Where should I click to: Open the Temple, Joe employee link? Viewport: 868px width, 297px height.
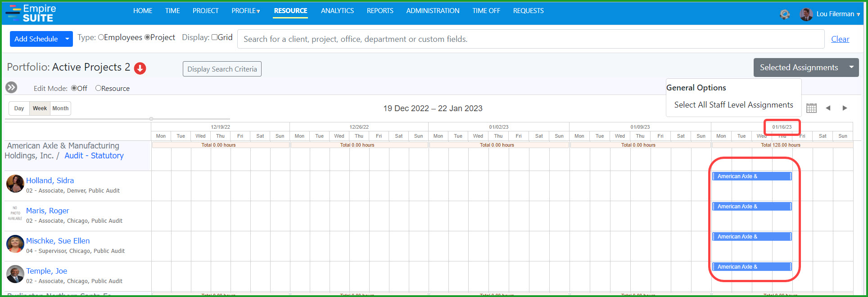tap(47, 271)
